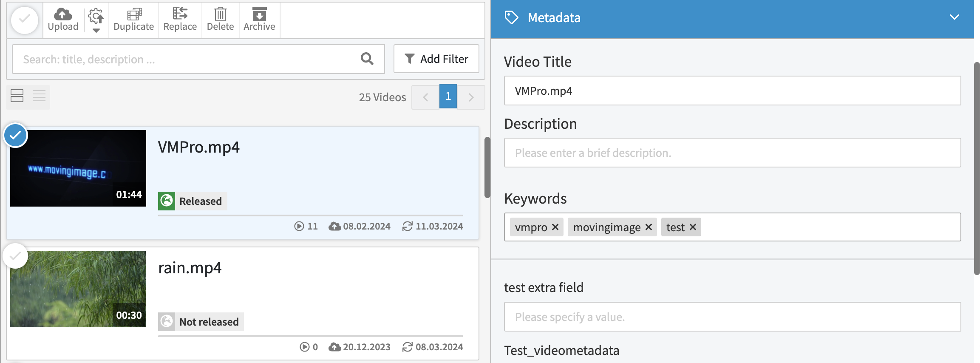Click the upload date 08.02.2024
This screenshot has width=980, height=363.
[x=367, y=226]
